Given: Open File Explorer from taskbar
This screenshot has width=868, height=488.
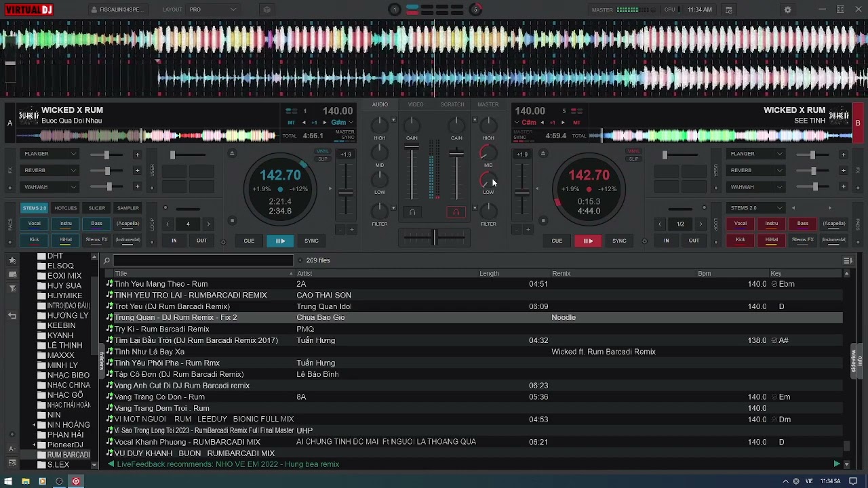Looking at the screenshot, I should click(x=25, y=481).
